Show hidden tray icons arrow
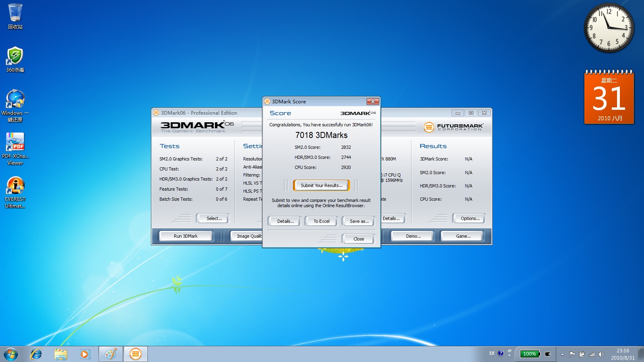 tap(562, 354)
